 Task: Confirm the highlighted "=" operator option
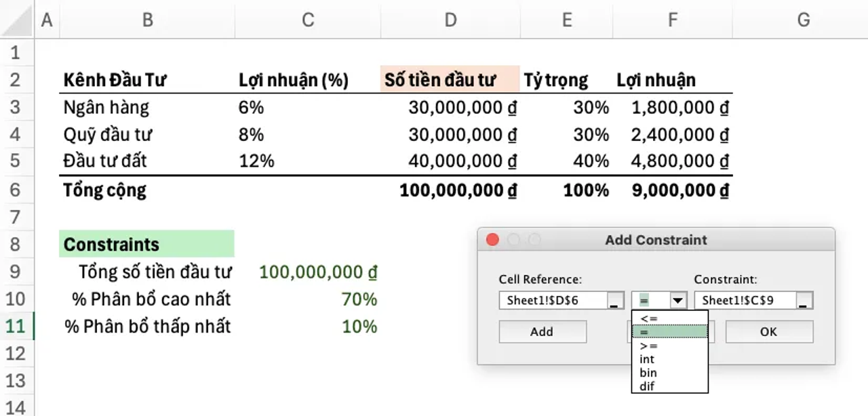point(646,331)
